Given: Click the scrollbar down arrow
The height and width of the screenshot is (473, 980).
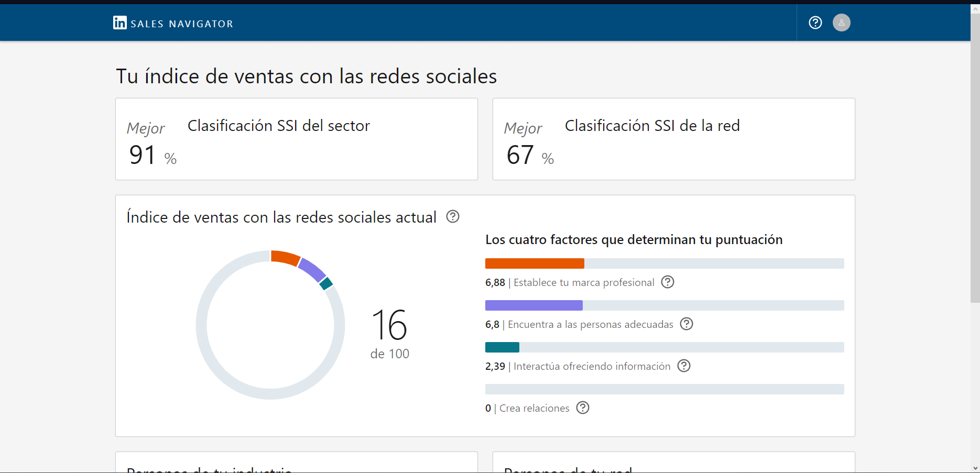Looking at the screenshot, I should click(975, 468).
